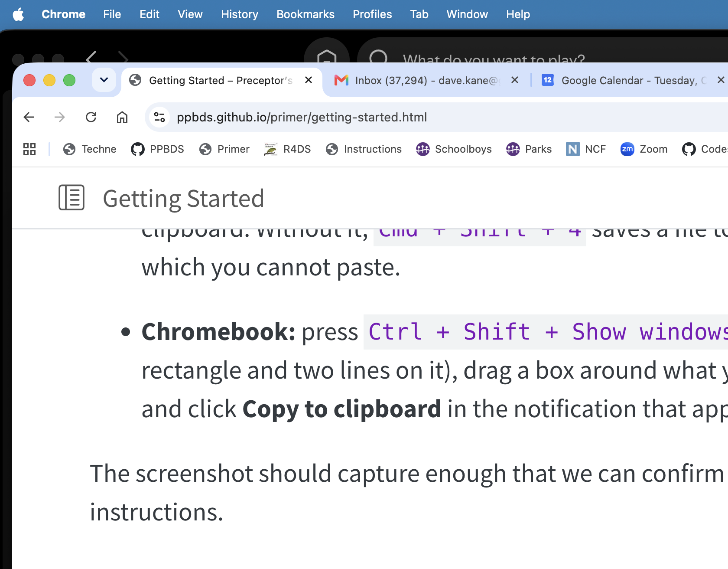The image size is (728, 569).
Task: Open the PPBDS GitHub bookmark
Action: point(158,149)
